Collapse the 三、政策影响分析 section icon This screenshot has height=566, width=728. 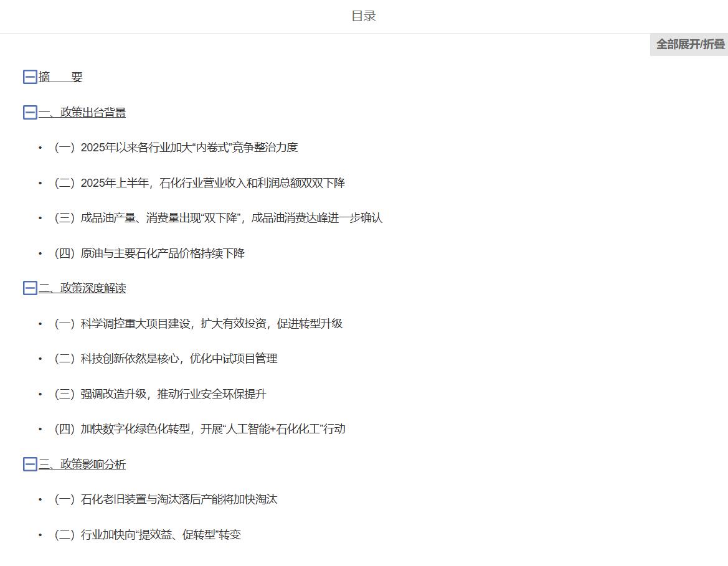tap(30, 465)
